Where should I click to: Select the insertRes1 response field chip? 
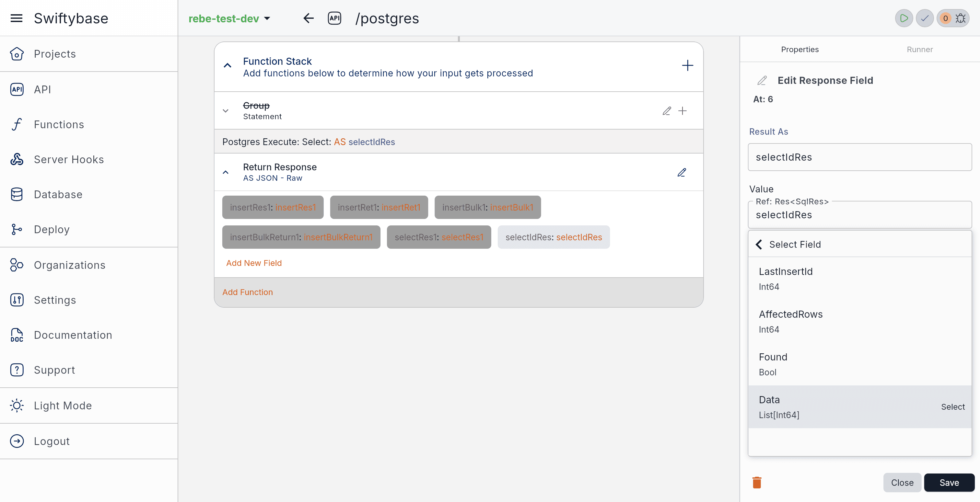273,207
